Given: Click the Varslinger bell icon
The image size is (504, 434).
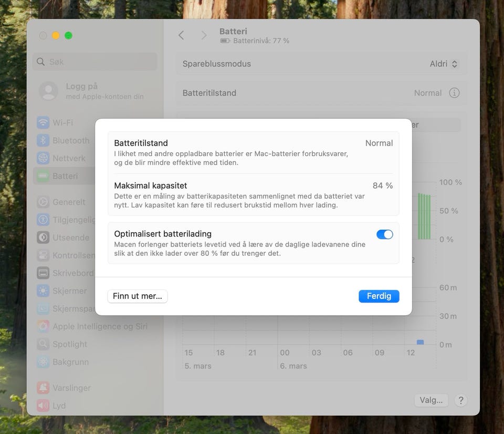Looking at the screenshot, I should click(43, 388).
